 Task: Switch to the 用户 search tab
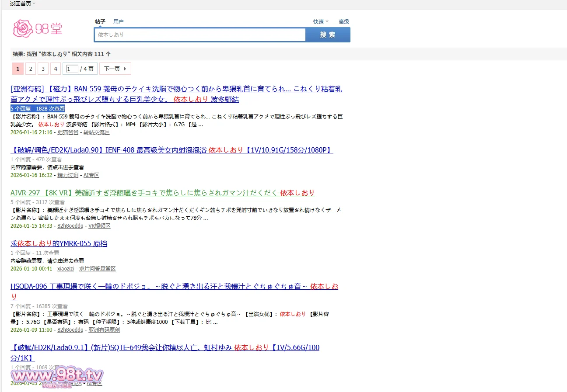[x=118, y=22]
